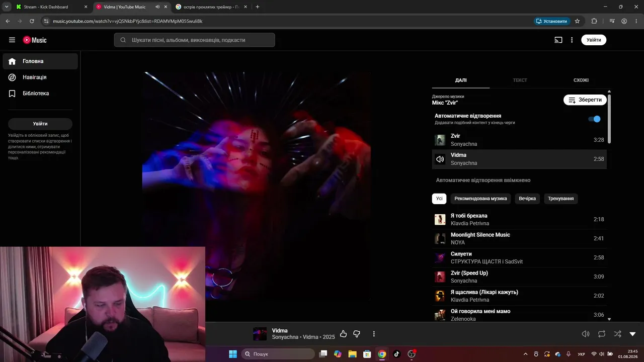Click the Vidma album thumbnail in player bar
Viewport: 644px width, 362px height.
coord(260,334)
